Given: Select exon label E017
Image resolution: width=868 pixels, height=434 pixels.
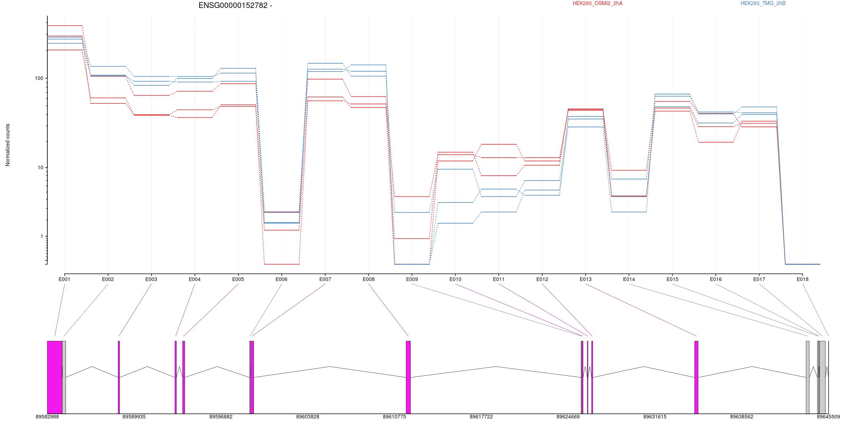Looking at the screenshot, I should 759,279.
